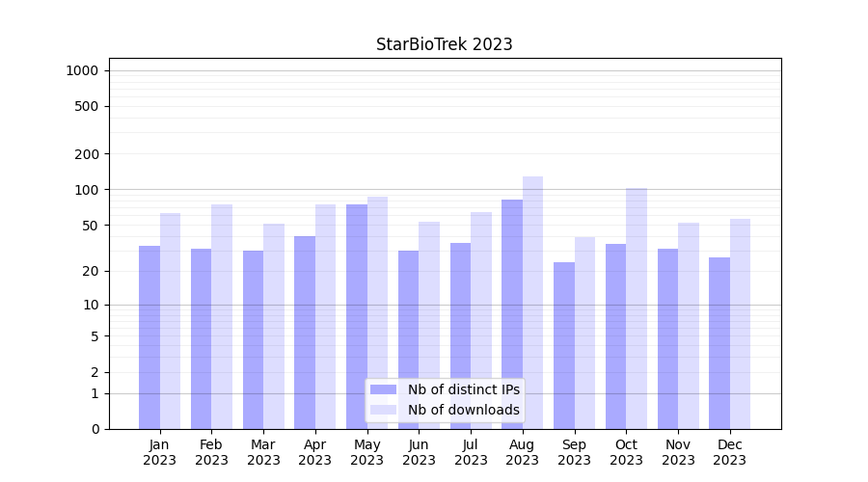Click the 100 y-axis tick label

pyautogui.click(x=86, y=190)
